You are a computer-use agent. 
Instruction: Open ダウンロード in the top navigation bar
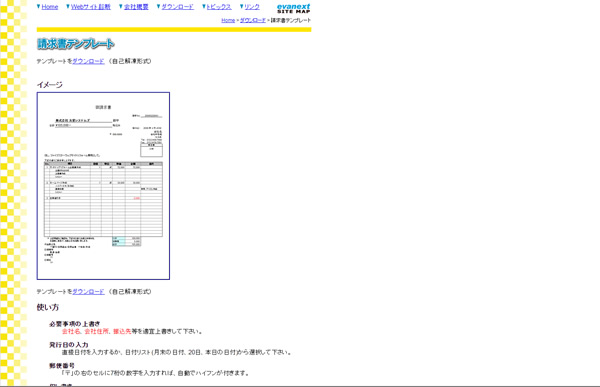[178, 7]
